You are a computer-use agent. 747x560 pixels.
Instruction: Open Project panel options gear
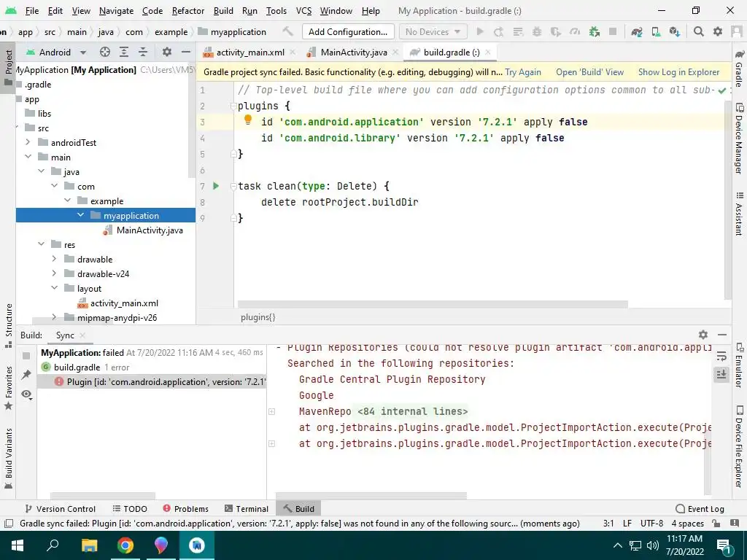pos(167,52)
